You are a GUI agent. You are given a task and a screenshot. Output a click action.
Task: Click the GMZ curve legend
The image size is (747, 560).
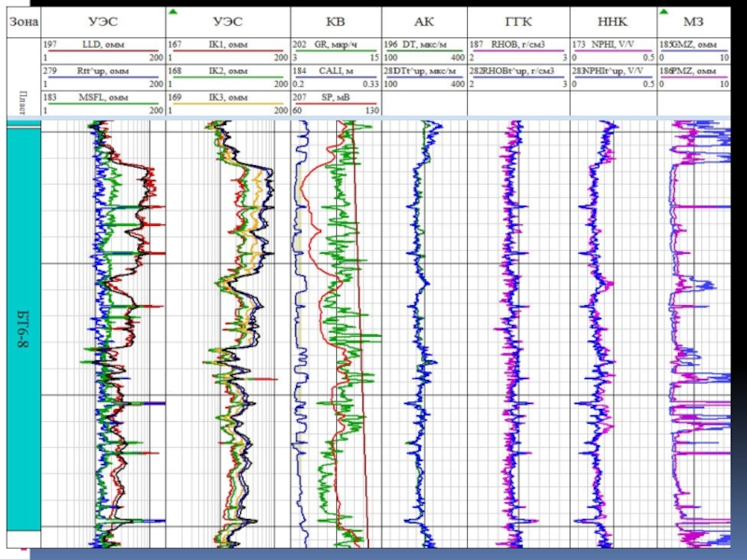coord(686,45)
